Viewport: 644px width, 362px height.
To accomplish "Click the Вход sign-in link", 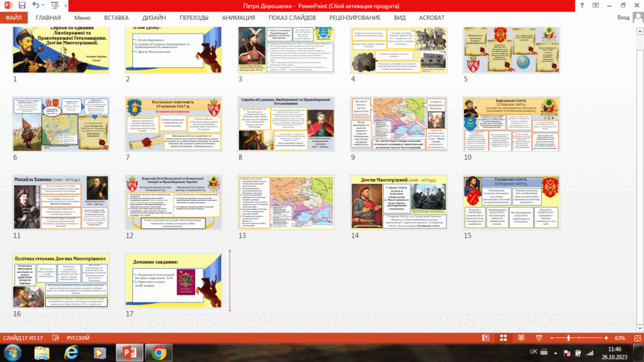I will [623, 17].
